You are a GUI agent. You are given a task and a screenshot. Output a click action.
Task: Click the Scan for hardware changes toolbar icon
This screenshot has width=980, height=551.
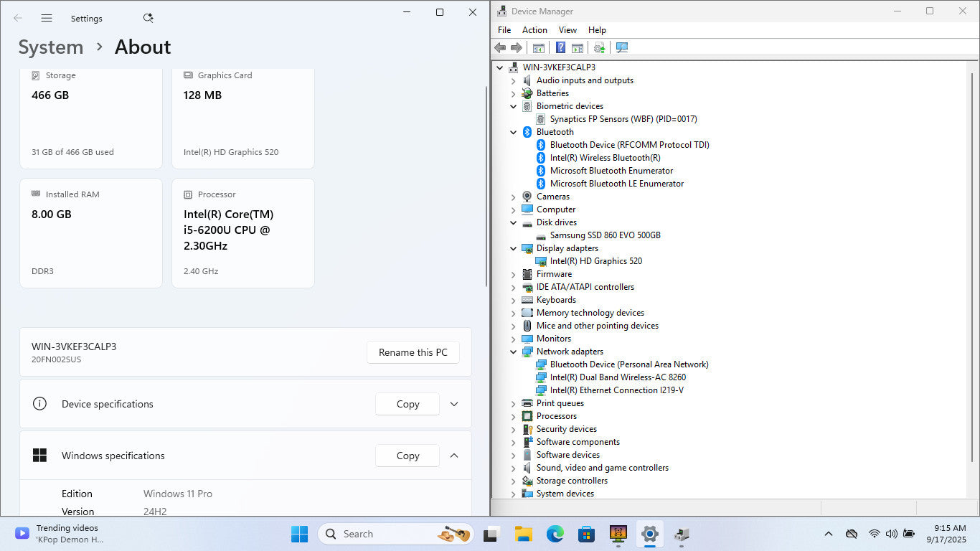(x=621, y=48)
